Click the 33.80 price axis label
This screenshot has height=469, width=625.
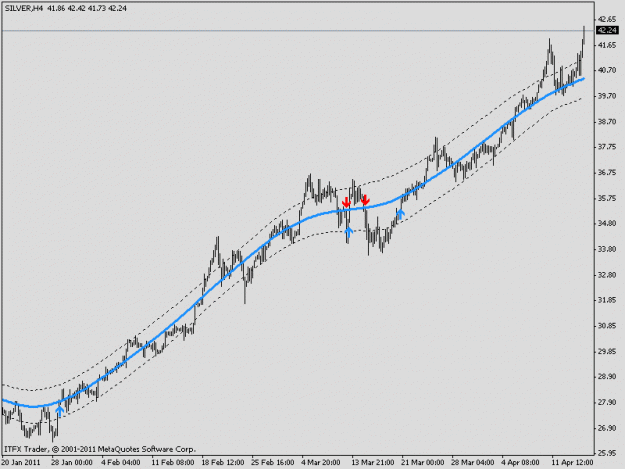(607, 249)
